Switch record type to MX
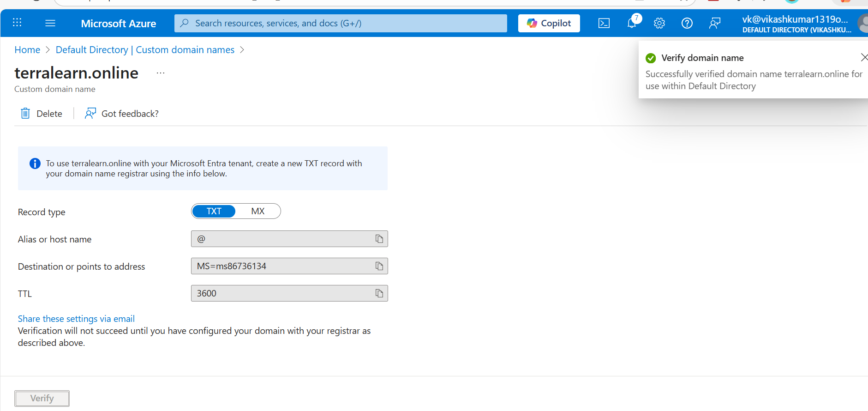 pyautogui.click(x=257, y=211)
